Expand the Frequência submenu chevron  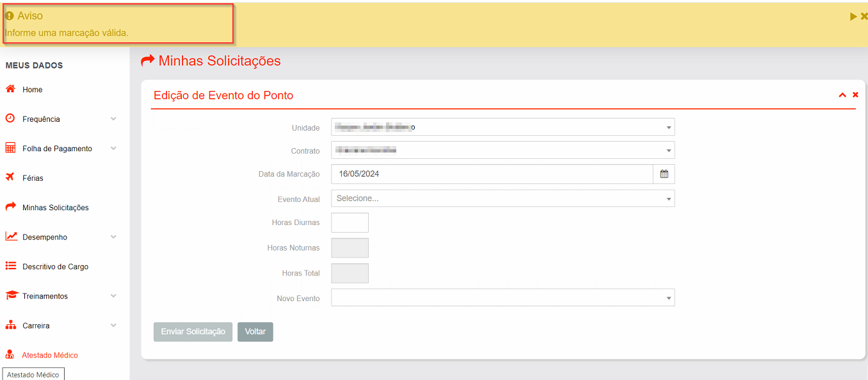coord(113,119)
